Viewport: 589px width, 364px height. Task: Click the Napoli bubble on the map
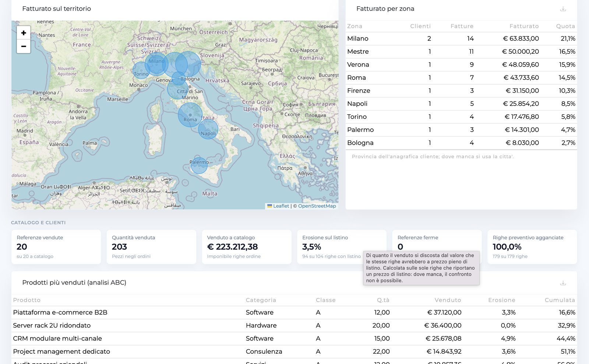click(x=208, y=129)
